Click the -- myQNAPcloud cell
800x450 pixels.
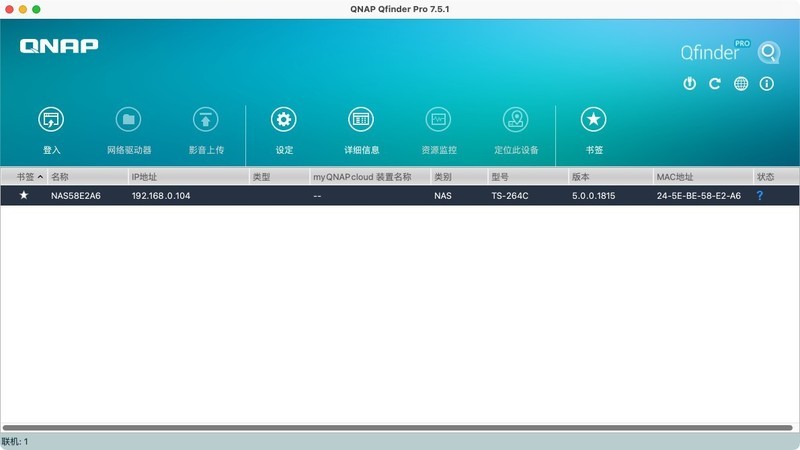tap(317, 196)
